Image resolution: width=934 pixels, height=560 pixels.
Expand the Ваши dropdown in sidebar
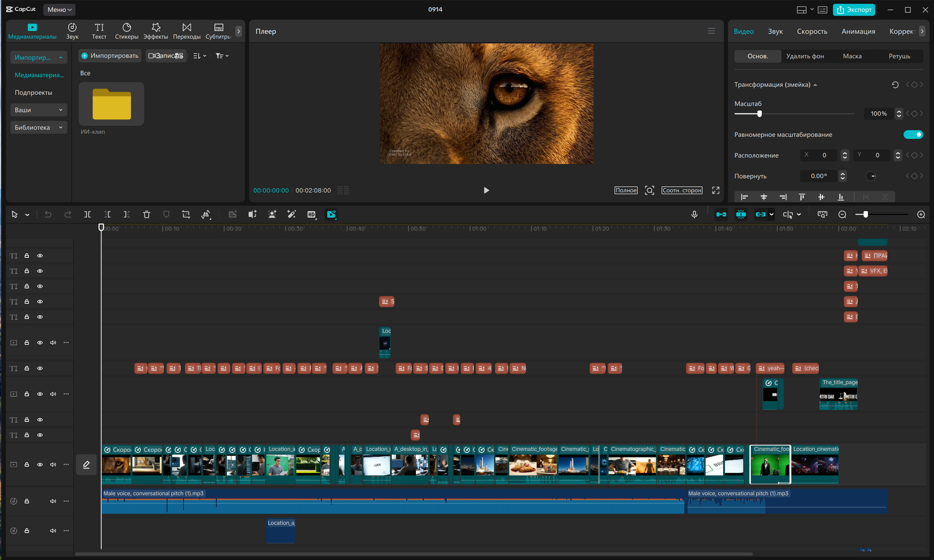[x=38, y=110]
